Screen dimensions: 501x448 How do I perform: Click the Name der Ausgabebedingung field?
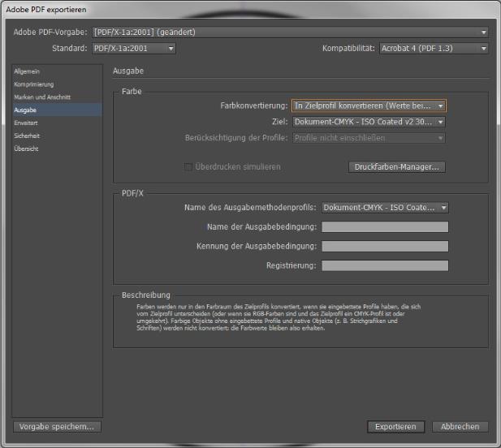[x=385, y=227]
